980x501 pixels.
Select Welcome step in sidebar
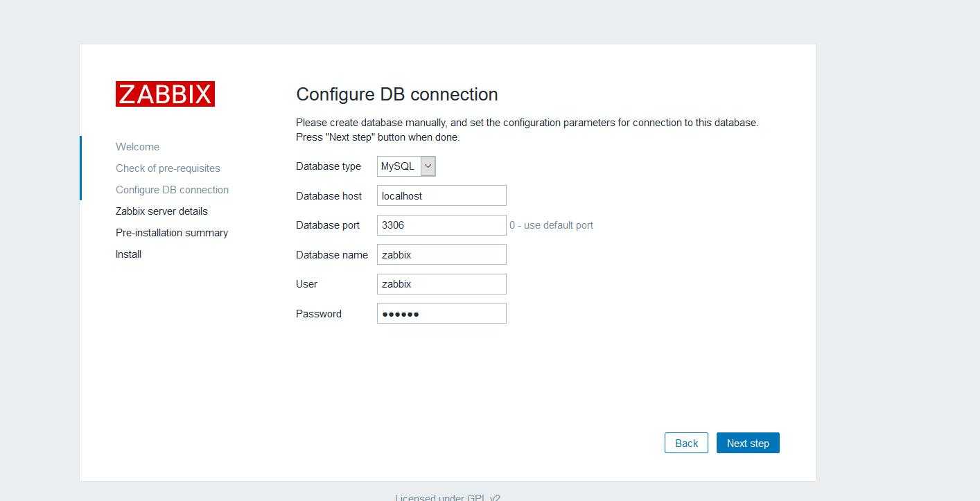[137, 147]
